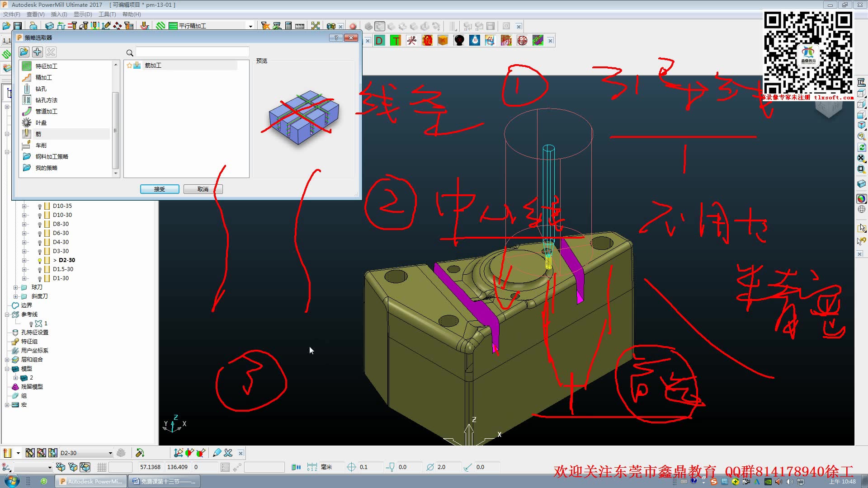Toggle visibility bulb of reference line 1

pyautogui.click(x=31, y=324)
